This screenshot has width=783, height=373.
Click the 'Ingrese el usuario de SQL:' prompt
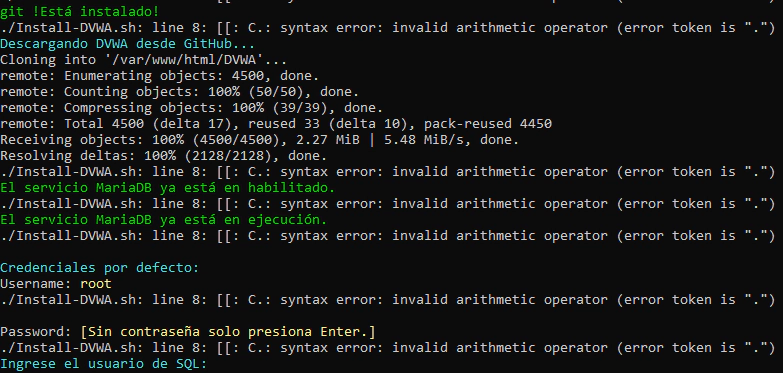[103, 364]
